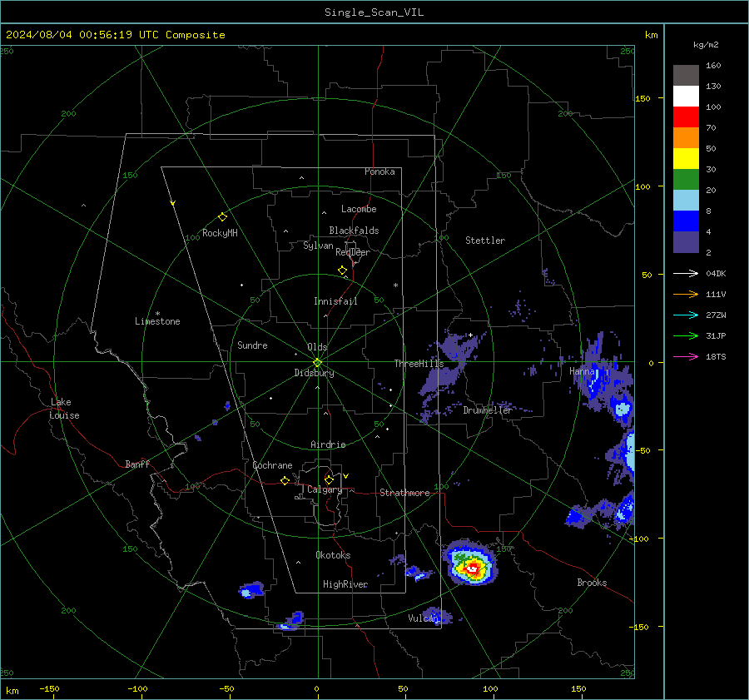This screenshot has height=700, width=749.
Task: Click the Stettler label
Action: [x=485, y=241]
